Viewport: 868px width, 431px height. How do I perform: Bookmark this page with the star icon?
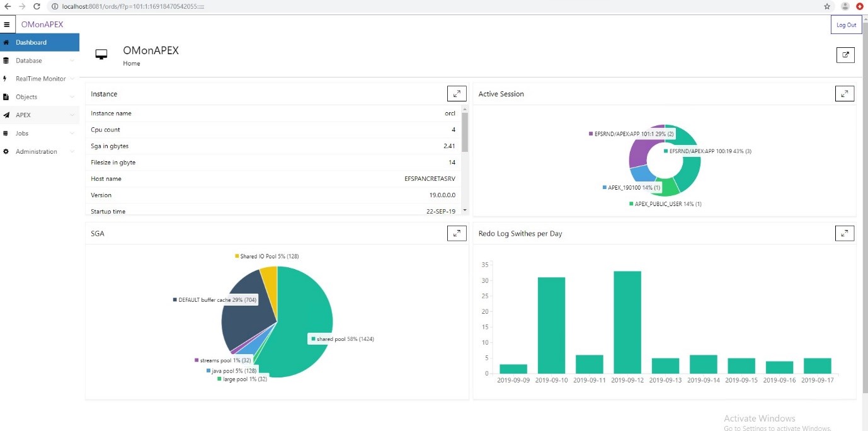point(827,6)
